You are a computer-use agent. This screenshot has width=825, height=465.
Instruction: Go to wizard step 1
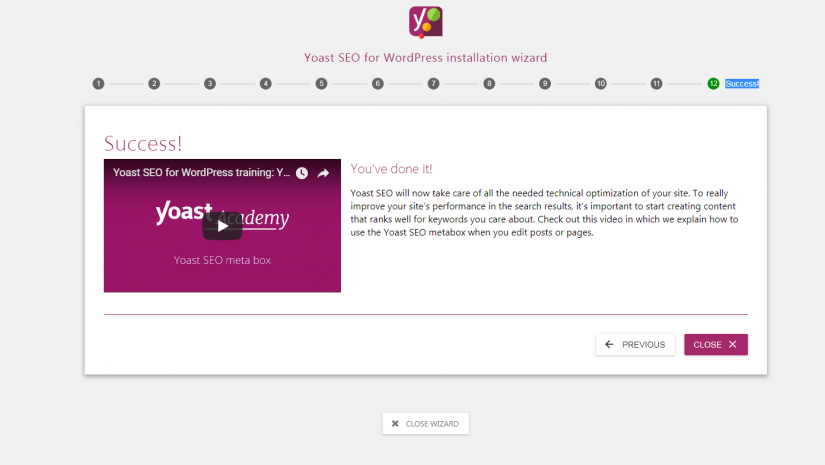pyautogui.click(x=98, y=84)
